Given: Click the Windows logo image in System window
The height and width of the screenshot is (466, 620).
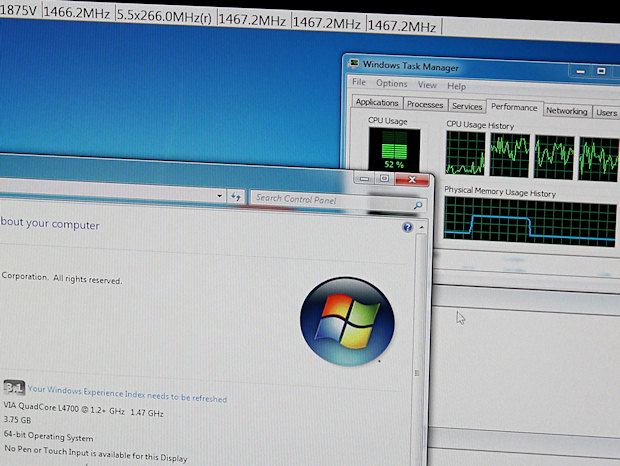Looking at the screenshot, I should (x=347, y=321).
